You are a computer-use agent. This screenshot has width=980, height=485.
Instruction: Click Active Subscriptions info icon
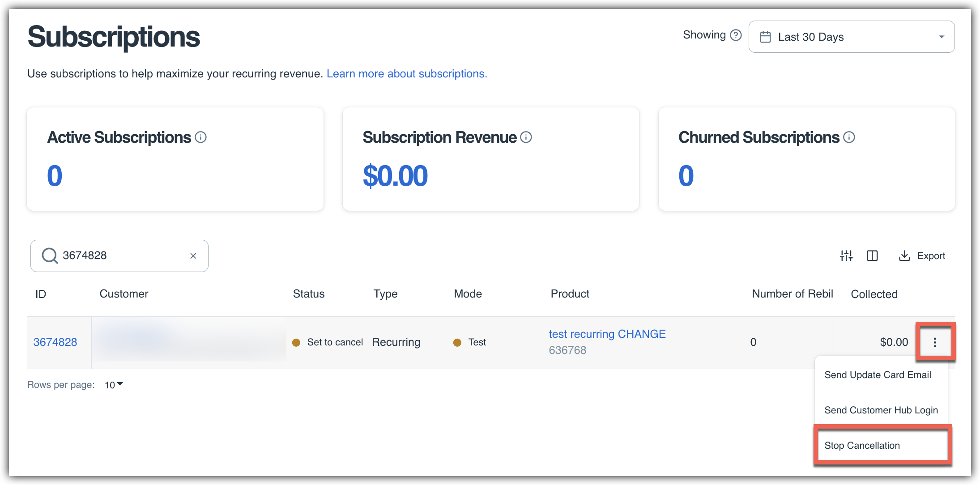coord(201,137)
